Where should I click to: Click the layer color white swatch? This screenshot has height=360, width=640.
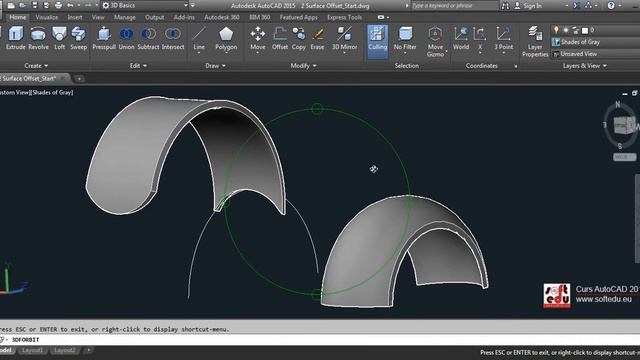584,30
